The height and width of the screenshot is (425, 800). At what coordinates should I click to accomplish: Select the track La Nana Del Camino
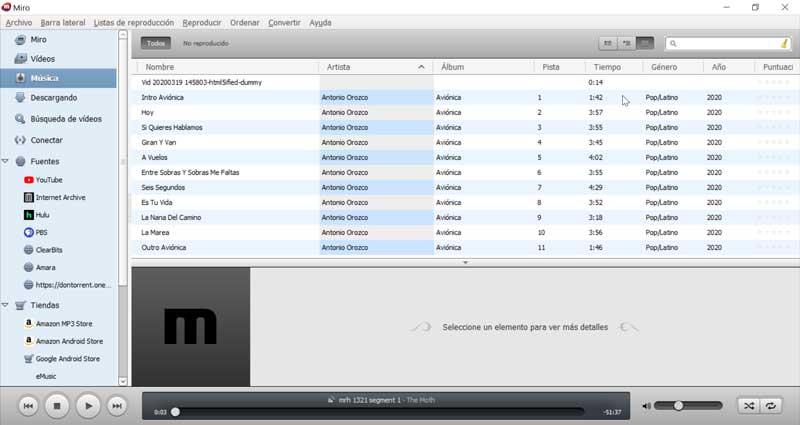click(465, 218)
